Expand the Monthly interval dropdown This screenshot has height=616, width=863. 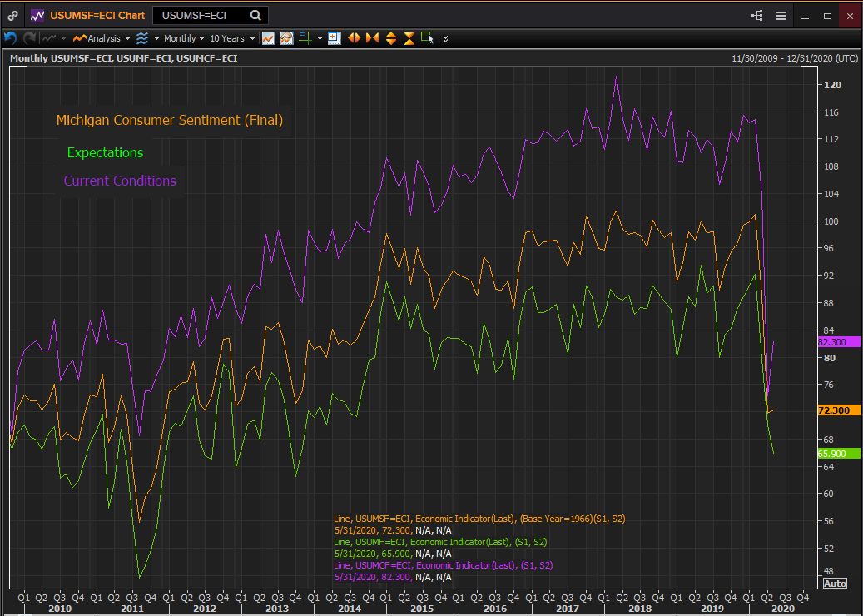point(180,38)
